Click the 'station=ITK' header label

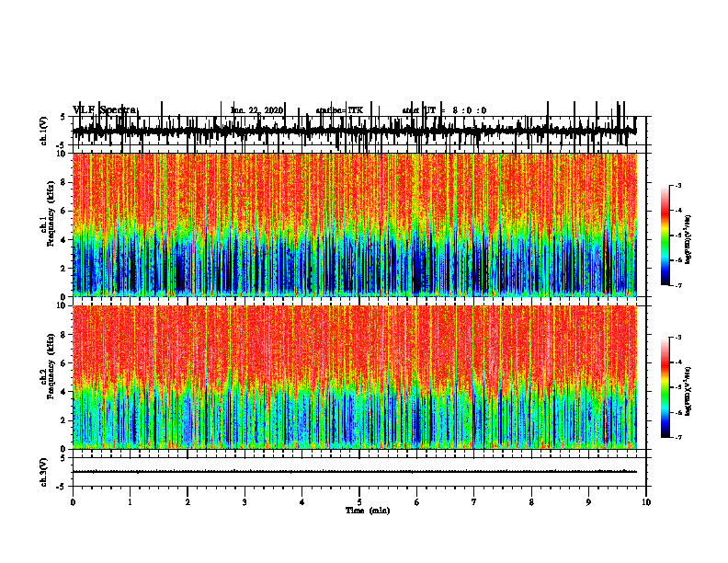(339, 110)
